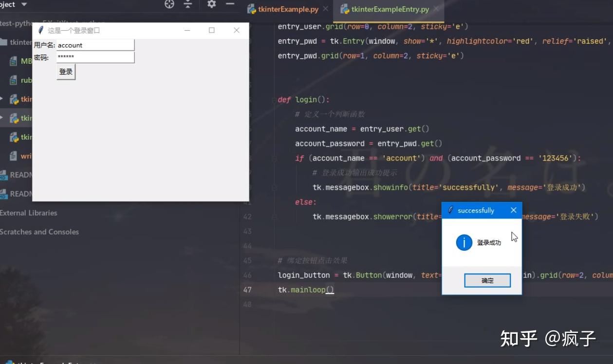Click 登录成功 message text in dialog
The image size is (613, 364).
pyautogui.click(x=489, y=242)
